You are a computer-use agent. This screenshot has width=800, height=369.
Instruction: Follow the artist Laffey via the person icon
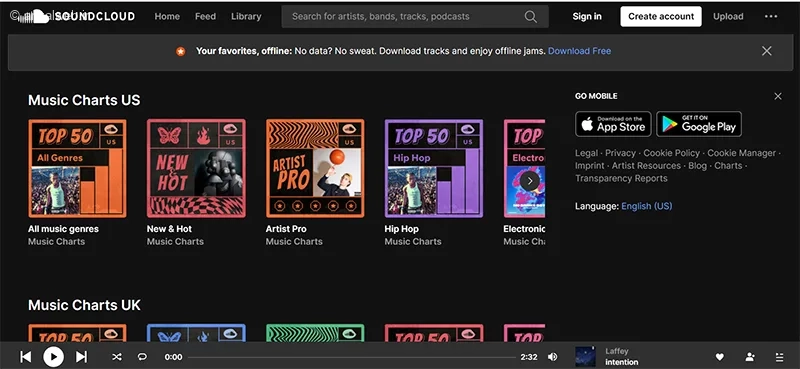tap(750, 357)
